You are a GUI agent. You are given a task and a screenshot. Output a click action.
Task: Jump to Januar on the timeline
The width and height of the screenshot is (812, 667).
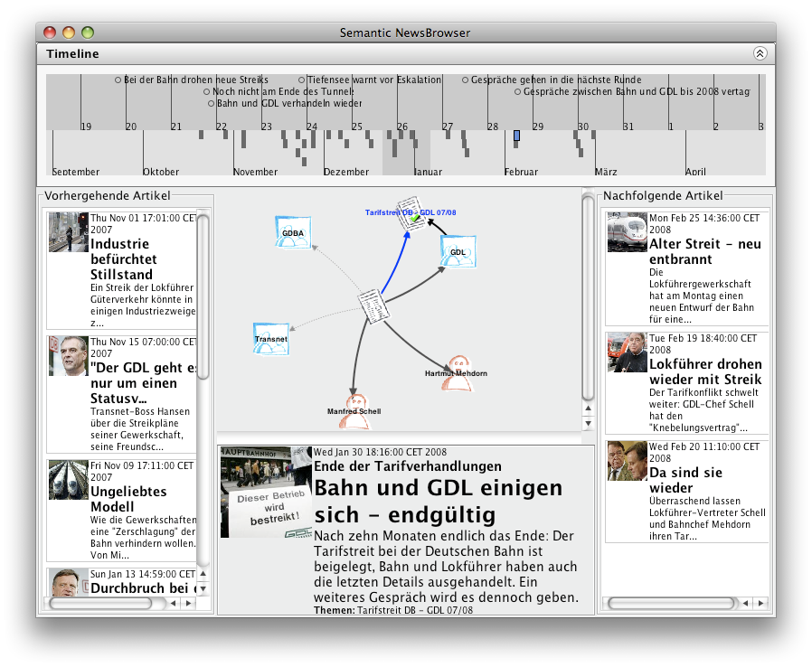429,172
